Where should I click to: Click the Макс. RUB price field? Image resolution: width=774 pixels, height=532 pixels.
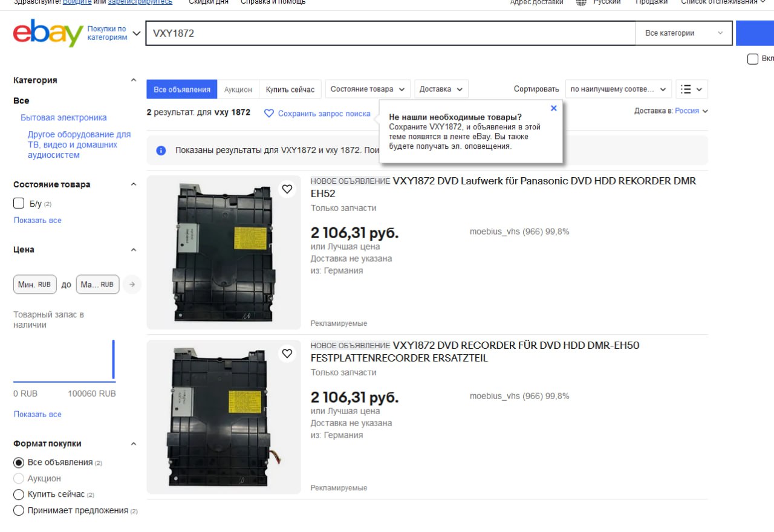97,284
